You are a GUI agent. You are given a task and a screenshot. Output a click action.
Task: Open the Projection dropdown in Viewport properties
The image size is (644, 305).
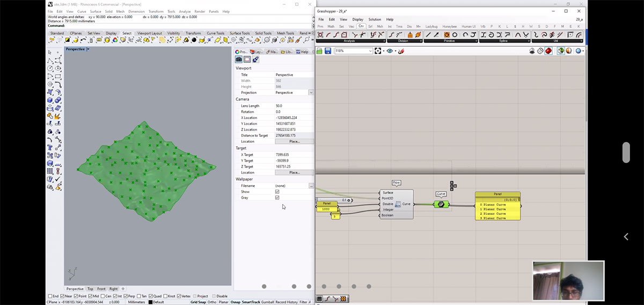click(x=311, y=93)
